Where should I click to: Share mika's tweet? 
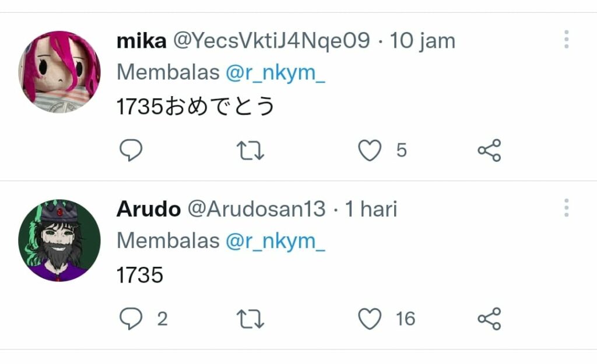pos(489,150)
